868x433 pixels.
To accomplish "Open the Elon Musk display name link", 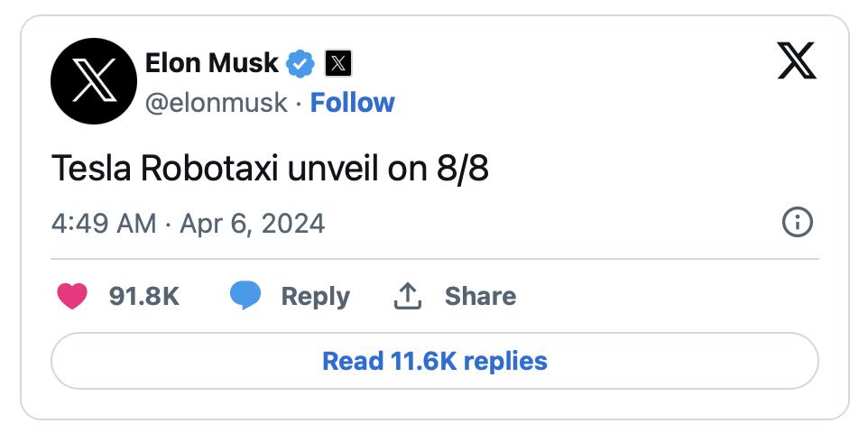I will pyautogui.click(x=211, y=63).
